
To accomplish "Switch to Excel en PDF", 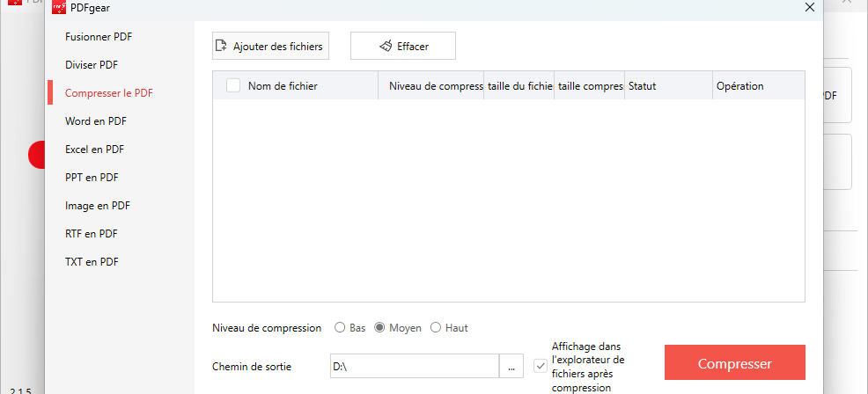I will [94, 150].
